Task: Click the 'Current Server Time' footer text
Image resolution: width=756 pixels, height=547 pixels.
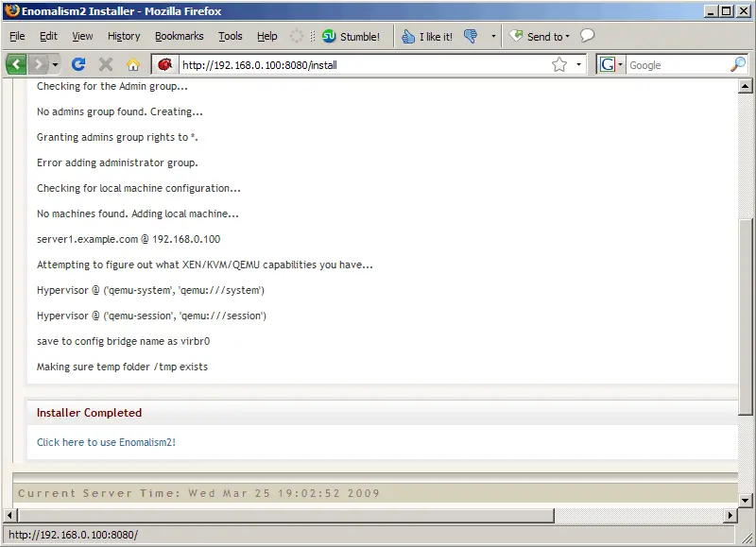Action: click(198, 493)
